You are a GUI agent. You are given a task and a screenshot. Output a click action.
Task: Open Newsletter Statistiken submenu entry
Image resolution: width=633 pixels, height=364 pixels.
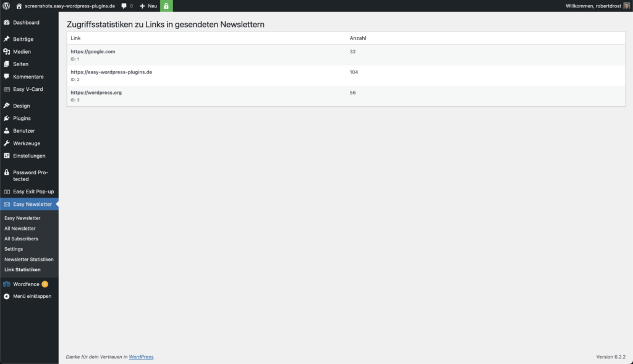click(x=28, y=260)
